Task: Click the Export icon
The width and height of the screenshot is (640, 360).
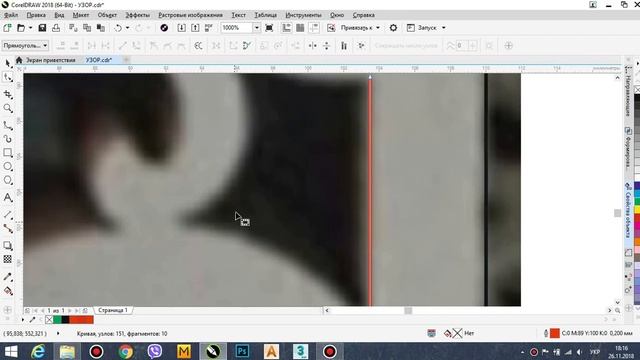Action: click(x=195, y=28)
